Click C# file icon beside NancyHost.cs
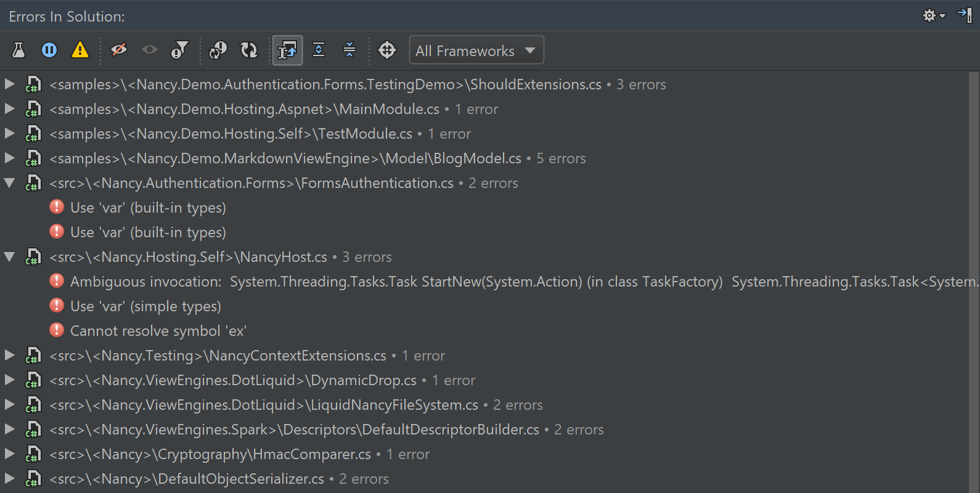 (x=33, y=257)
